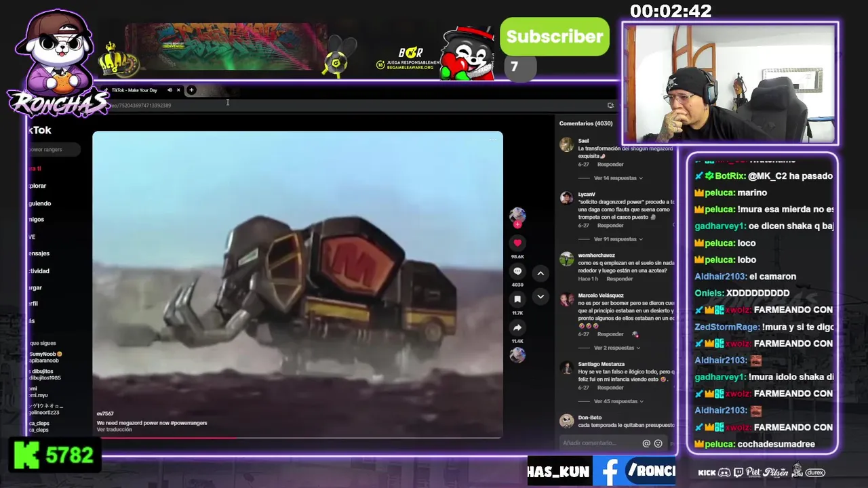868x488 pixels.
Task: Open Sael's profile avatar in comments
Action: point(566,144)
